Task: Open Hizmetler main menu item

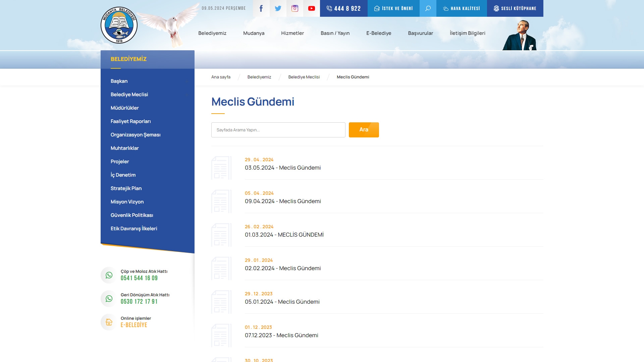Action: tap(292, 33)
